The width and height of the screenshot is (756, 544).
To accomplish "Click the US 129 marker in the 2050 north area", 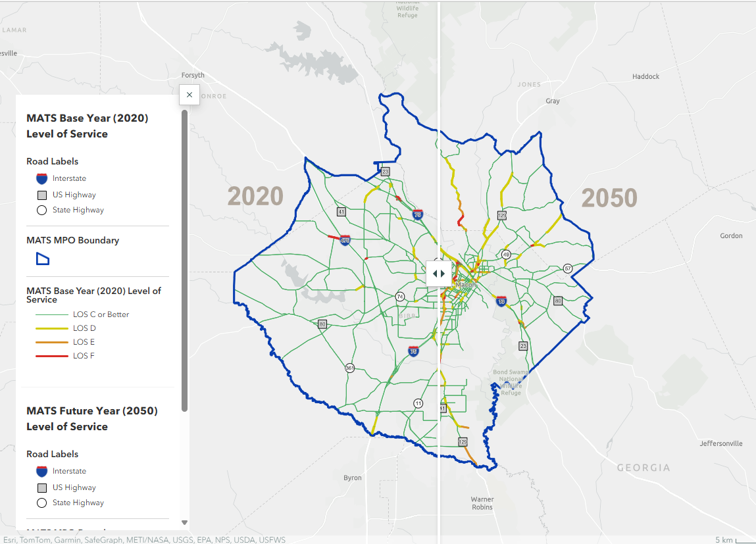I will 502,215.
